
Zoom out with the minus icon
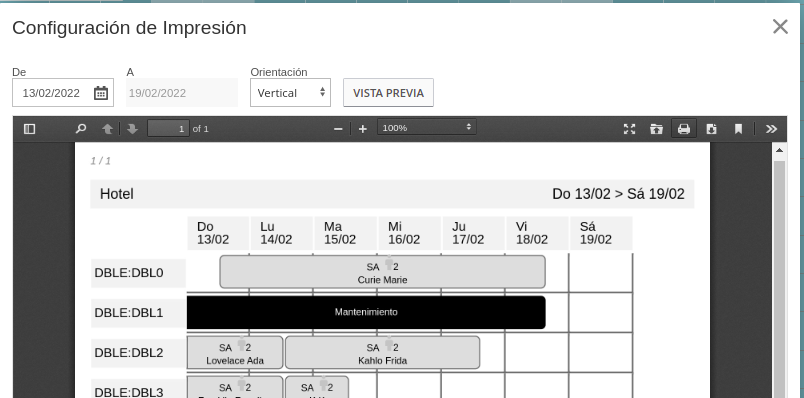(338, 129)
